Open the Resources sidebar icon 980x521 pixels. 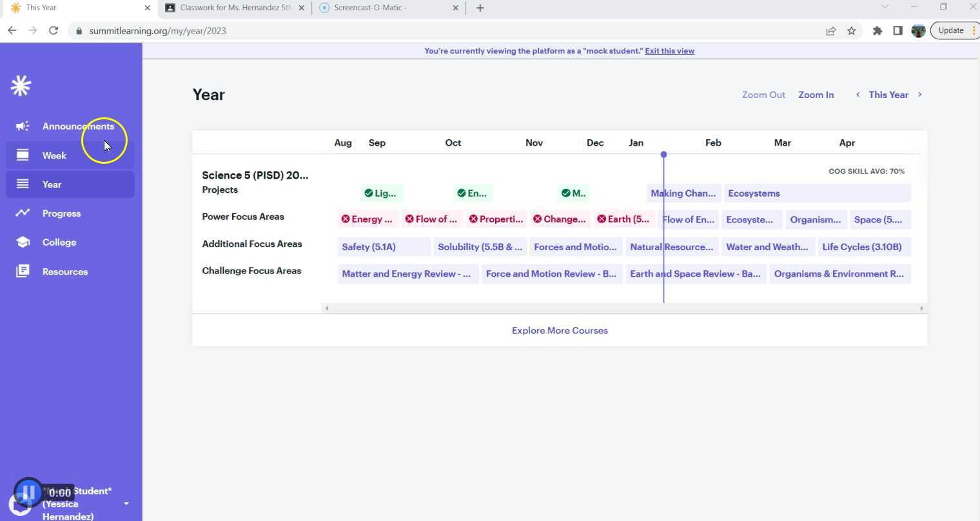(23, 271)
